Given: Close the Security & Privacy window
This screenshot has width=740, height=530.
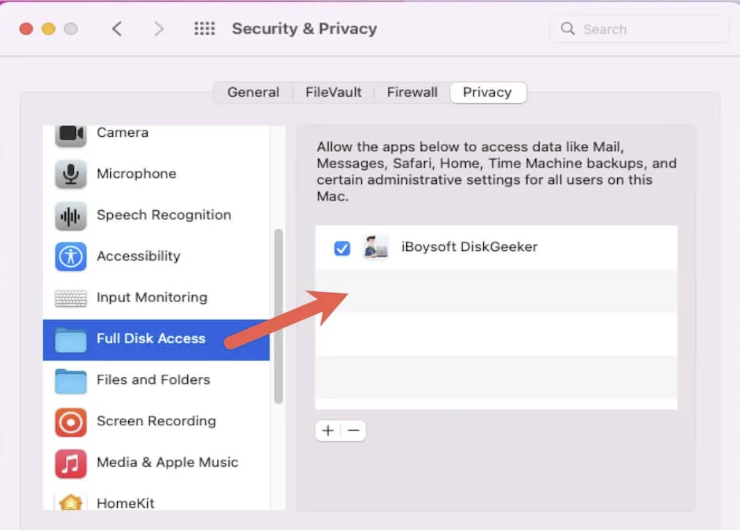Looking at the screenshot, I should tap(26, 29).
